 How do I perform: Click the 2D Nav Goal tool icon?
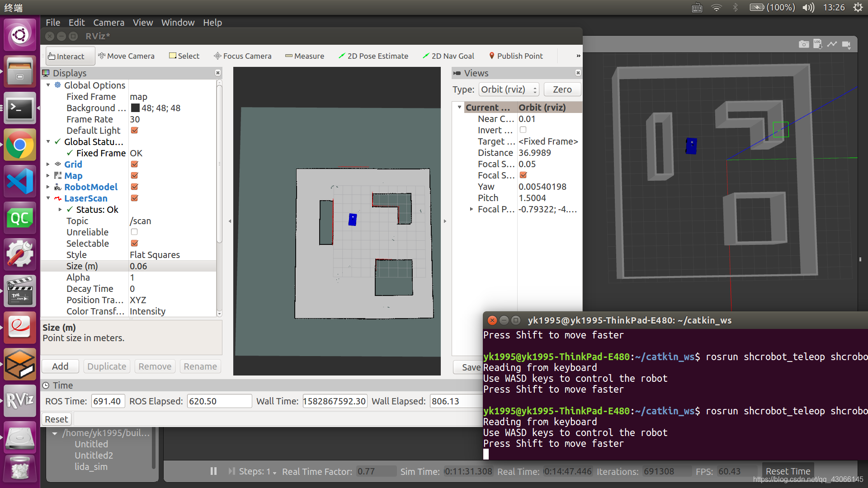[426, 56]
